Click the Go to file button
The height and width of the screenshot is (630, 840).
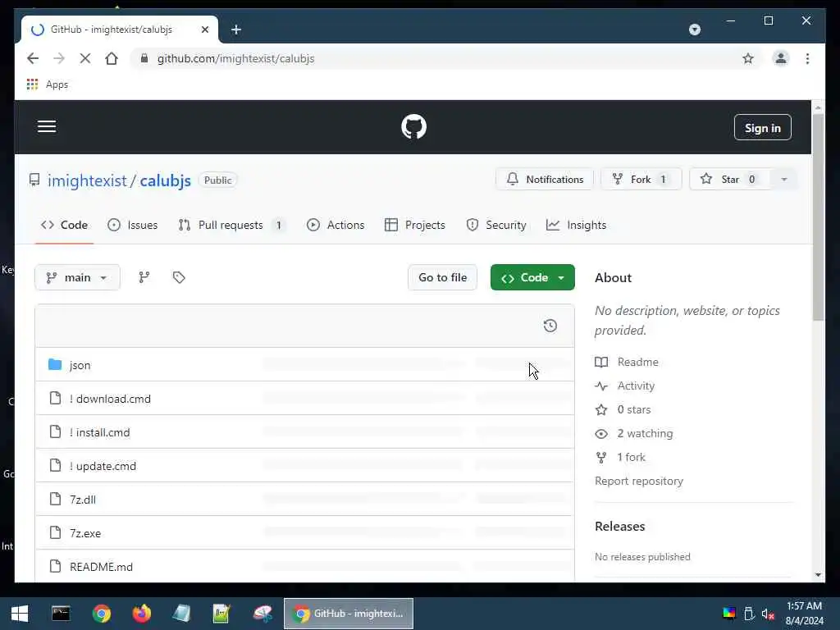point(442,277)
